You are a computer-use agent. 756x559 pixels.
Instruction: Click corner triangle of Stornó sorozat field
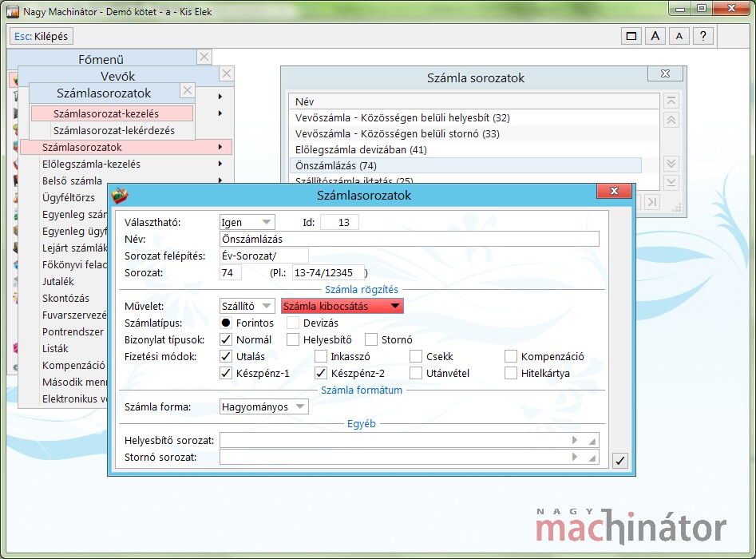[x=592, y=458]
